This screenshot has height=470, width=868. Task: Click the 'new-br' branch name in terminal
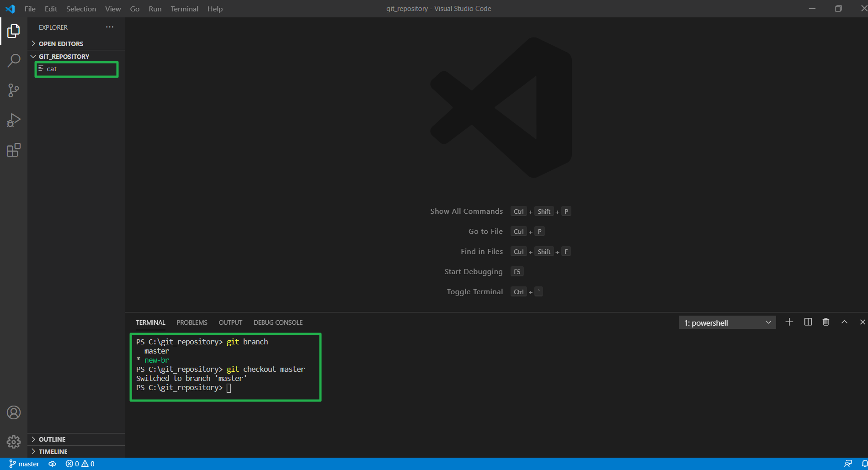157,360
